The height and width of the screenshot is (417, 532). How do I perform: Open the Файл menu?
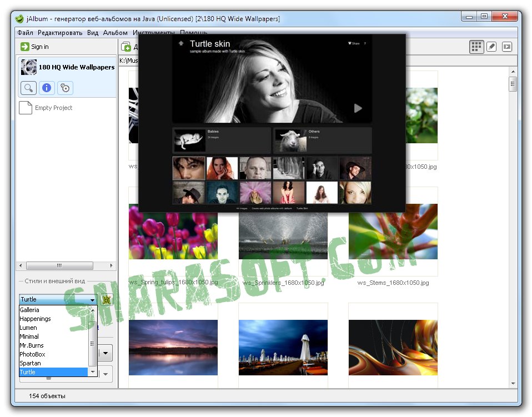pos(25,33)
